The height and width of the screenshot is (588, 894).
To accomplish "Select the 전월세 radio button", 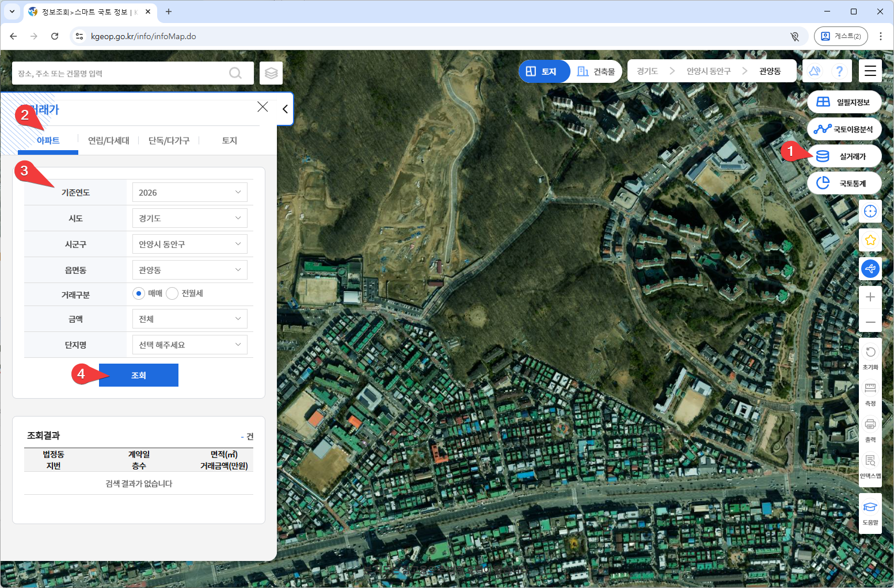I will click(x=172, y=293).
